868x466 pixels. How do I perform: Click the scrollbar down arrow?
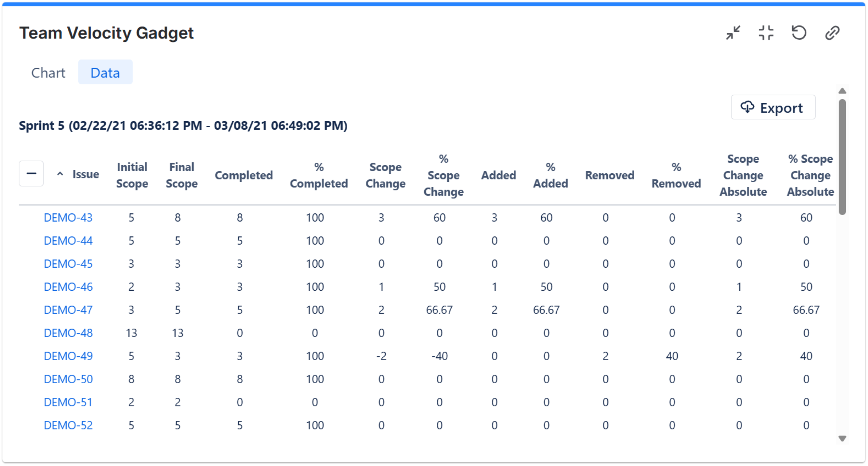(x=842, y=439)
